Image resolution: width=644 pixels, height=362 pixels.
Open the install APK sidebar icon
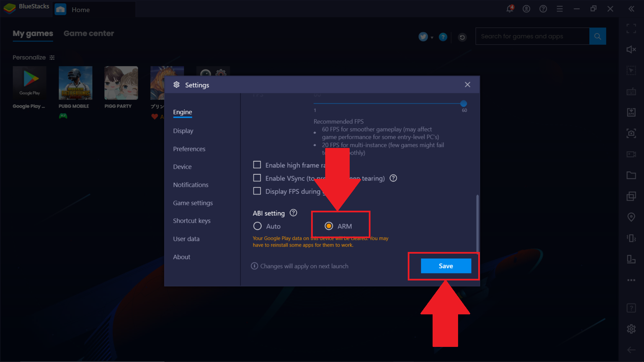coord(631,112)
